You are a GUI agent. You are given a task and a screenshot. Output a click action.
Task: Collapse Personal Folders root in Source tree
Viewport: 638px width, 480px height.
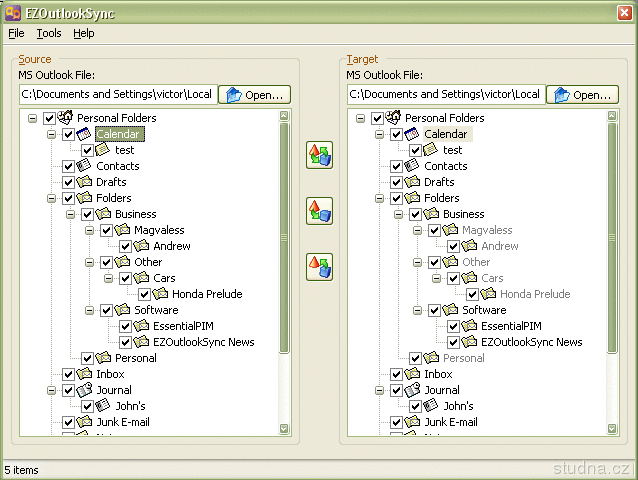coord(33,118)
